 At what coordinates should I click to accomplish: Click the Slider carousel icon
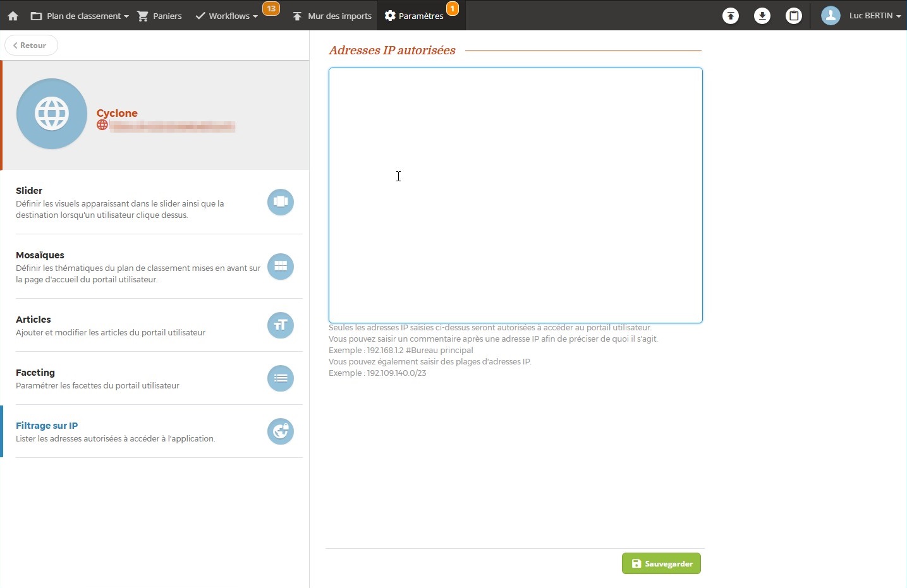[x=281, y=202]
